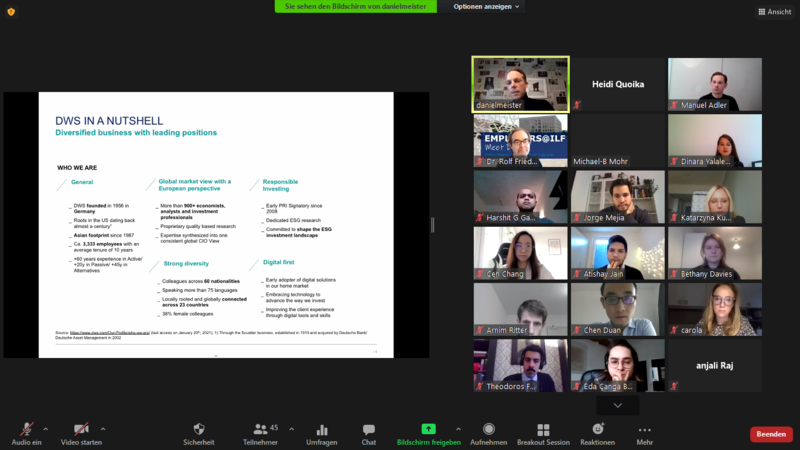Expand arrow beside Teilnehmer
This screenshot has height=450, width=800.
pyautogui.click(x=291, y=429)
